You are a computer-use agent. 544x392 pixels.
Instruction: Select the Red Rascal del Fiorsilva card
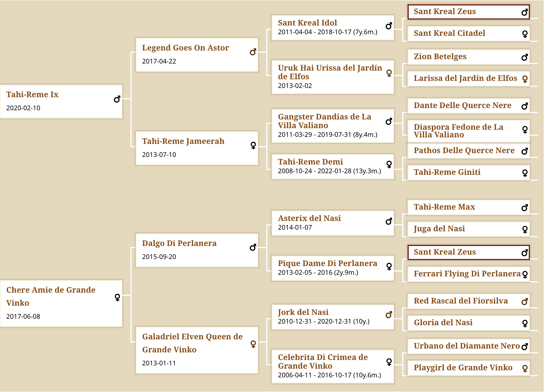(469, 301)
